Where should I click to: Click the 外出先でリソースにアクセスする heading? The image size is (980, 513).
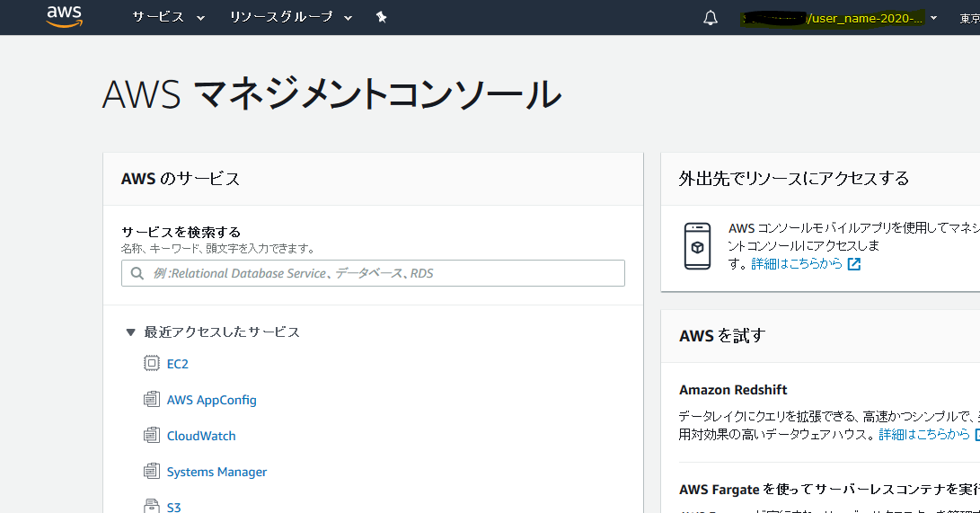[794, 179]
